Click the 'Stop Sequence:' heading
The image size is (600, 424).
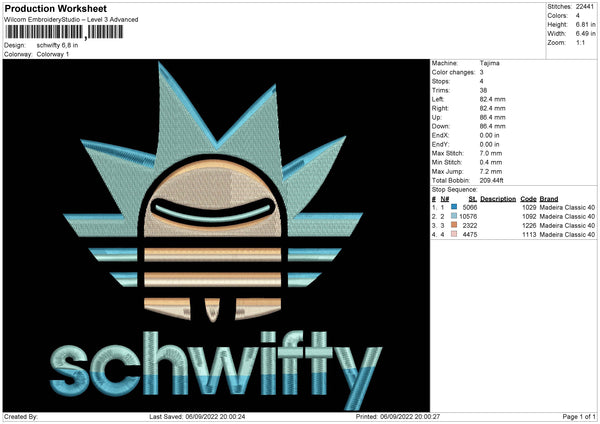(455, 189)
